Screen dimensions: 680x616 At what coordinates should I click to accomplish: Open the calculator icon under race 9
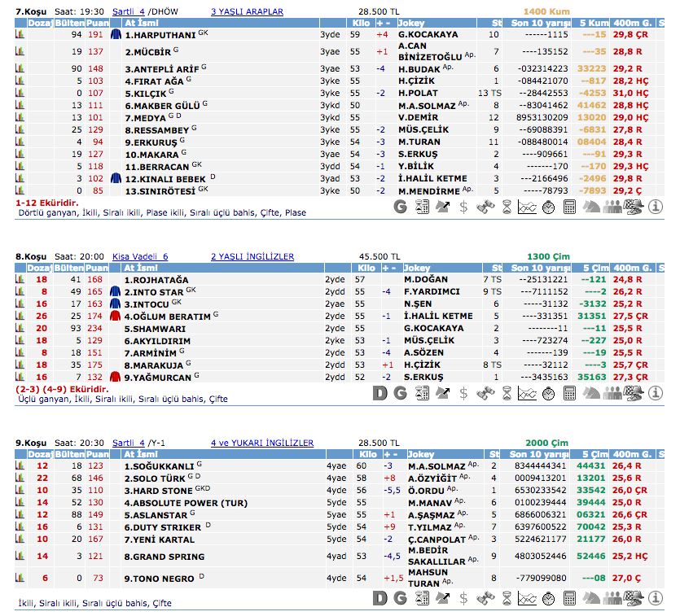tap(569, 598)
